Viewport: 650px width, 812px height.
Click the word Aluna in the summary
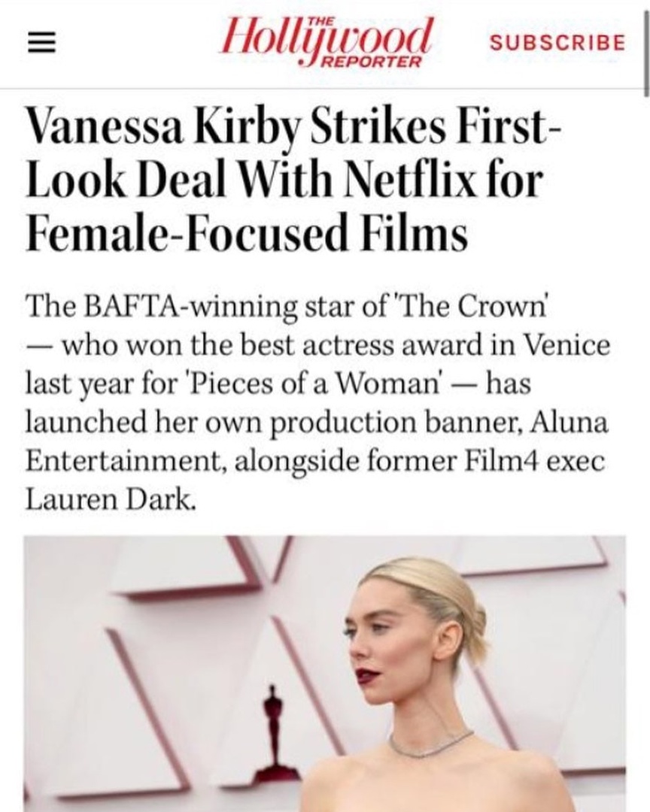[576, 423]
